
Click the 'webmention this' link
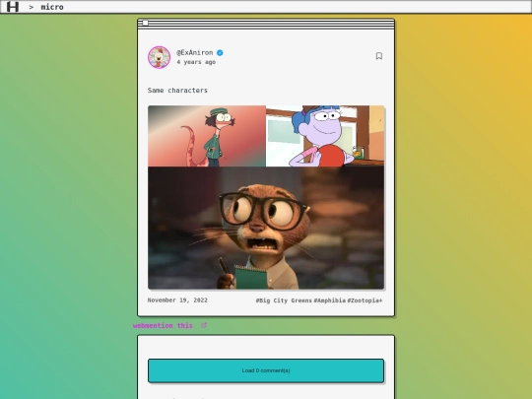coord(163,326)
